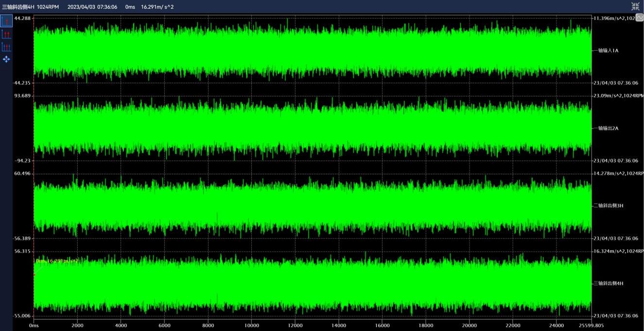Select the double-cursor tool icon
Screen dimensions: 644x331
tap(6, 34)
